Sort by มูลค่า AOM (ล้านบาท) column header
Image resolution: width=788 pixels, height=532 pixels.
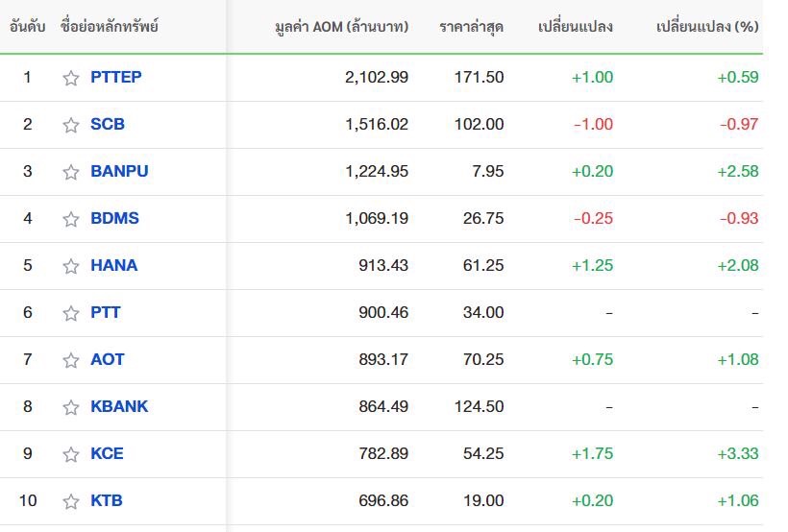[342, 26]
